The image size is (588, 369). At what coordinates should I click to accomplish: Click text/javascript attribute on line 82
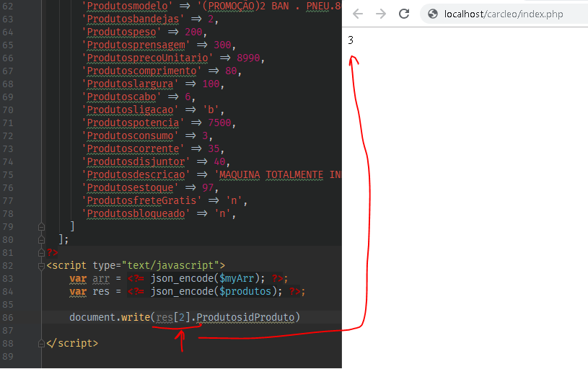click(x=170, y=266)
